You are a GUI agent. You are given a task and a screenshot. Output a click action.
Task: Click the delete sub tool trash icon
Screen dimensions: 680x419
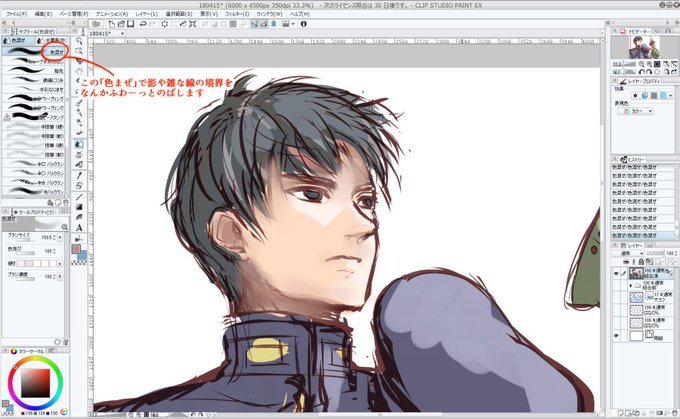coord(65,203)
